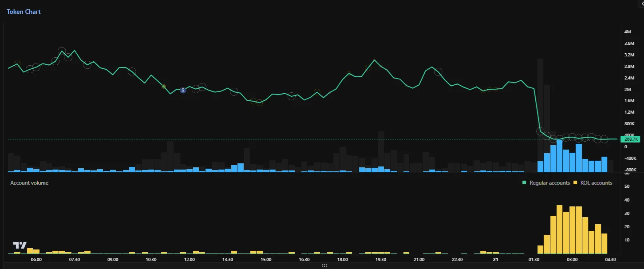Viewport: 644px width, 269px height.
Task: Click the 4M label on the price scale
Action: [x=628, y=32]
